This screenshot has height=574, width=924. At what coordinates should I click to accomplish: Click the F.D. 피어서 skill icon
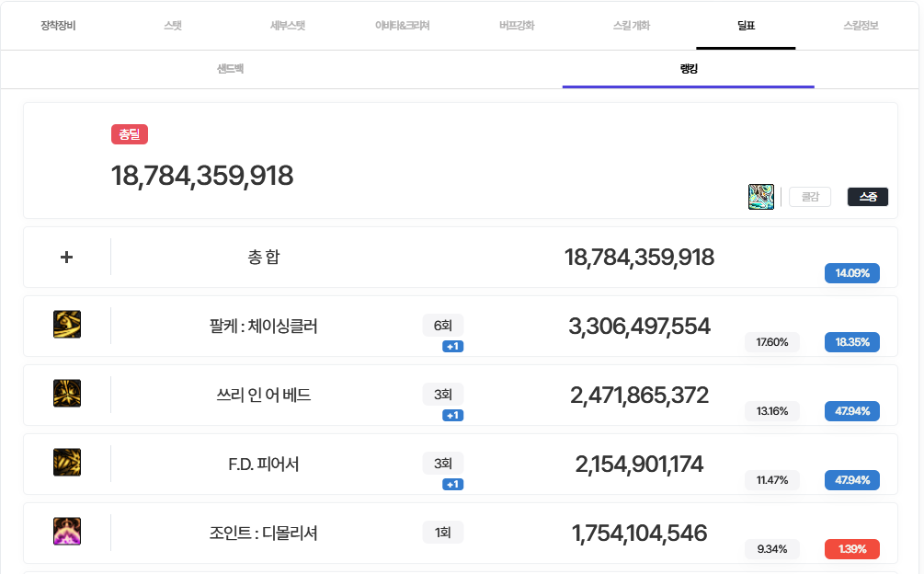[67, 463]
